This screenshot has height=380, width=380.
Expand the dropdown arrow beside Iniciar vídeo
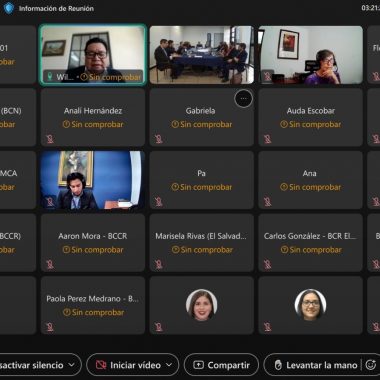pos(169,365)
